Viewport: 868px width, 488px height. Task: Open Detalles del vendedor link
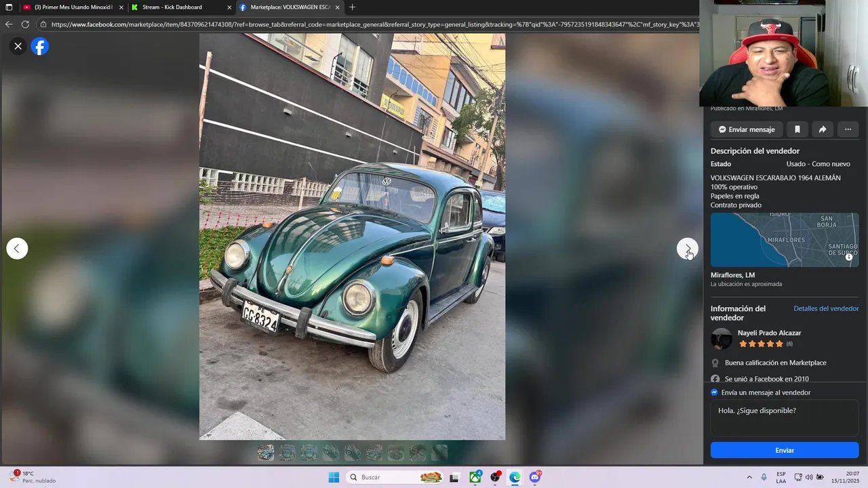coord(826,308)
